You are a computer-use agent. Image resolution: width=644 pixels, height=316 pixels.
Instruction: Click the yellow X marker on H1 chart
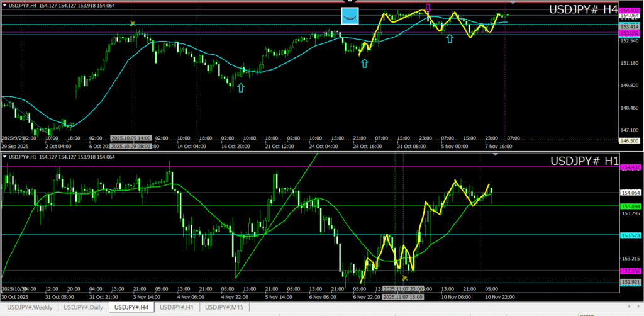pos(404,278)
